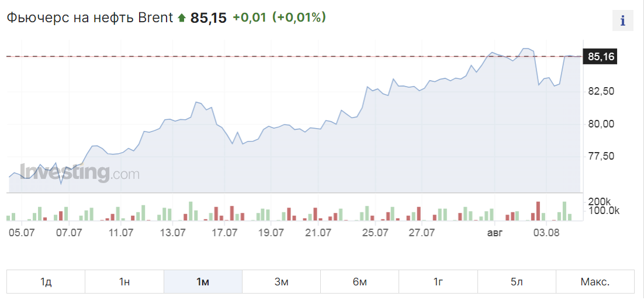Click the 82,50 price axis label
This screenshot has height=300, width=644.
pos(601,91)
